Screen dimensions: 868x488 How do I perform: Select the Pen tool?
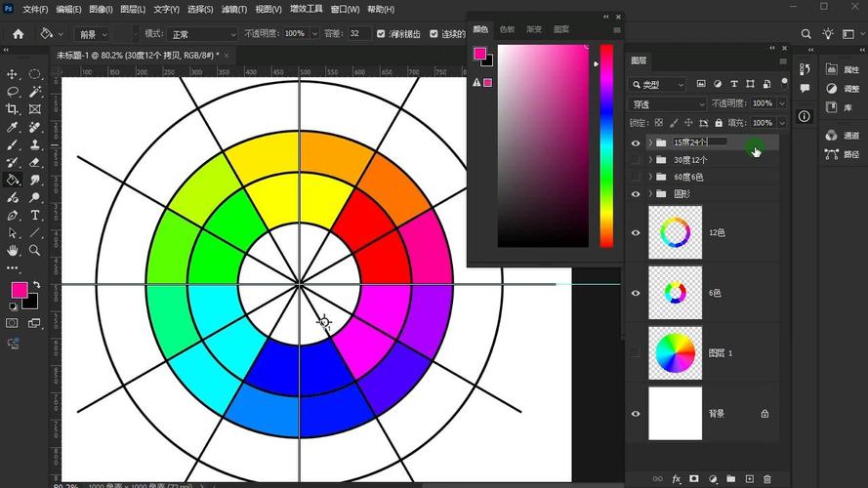(x=12, y=216)
